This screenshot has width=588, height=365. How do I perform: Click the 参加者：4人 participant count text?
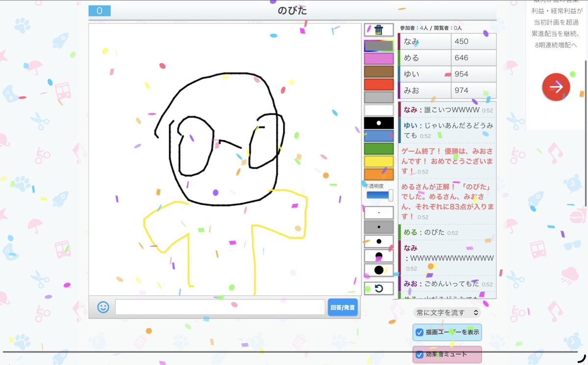(x=414, y=28)
